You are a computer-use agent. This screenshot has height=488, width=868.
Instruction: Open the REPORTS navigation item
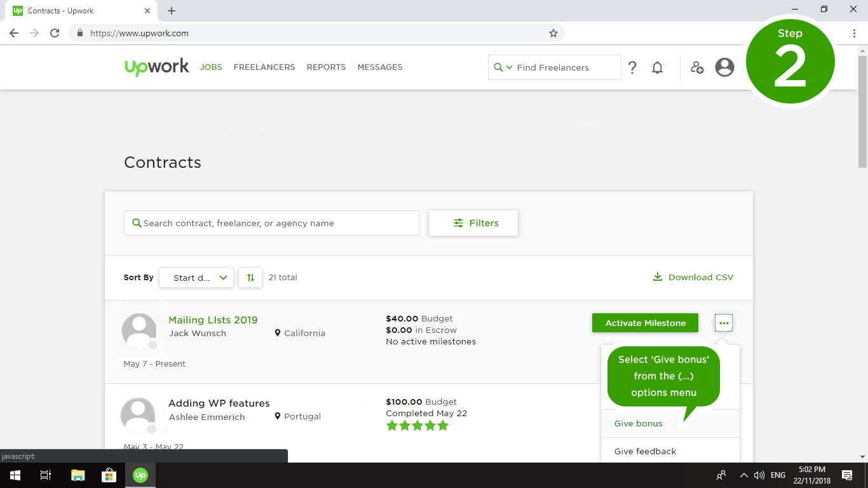326,67
